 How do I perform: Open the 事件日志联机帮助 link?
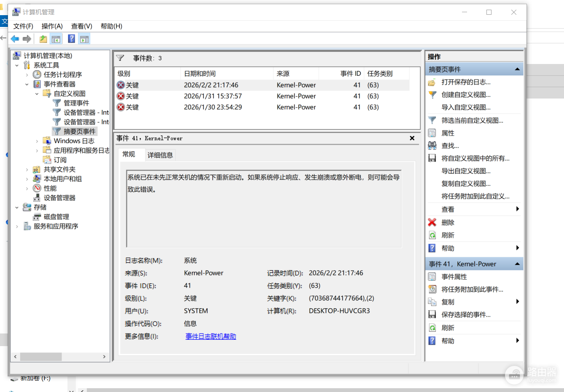pyautogui.click(x=211, y=336)
